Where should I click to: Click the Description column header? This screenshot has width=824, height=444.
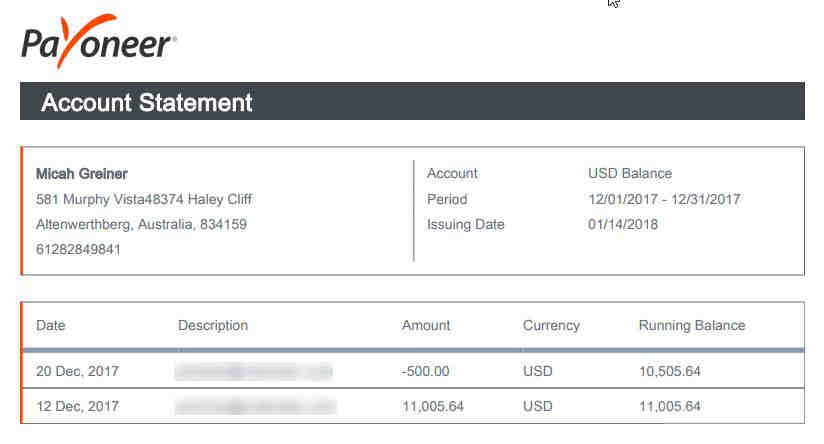(213, 325)
